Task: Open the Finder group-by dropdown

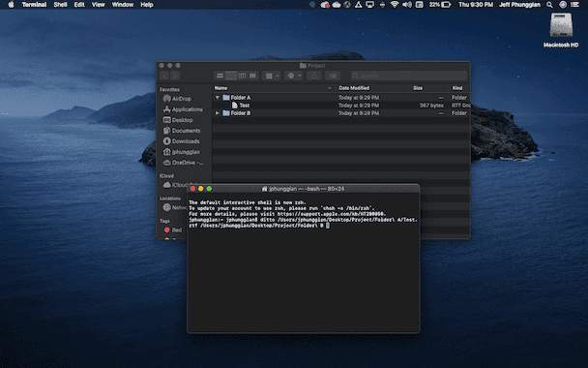Action: point(272,76)
